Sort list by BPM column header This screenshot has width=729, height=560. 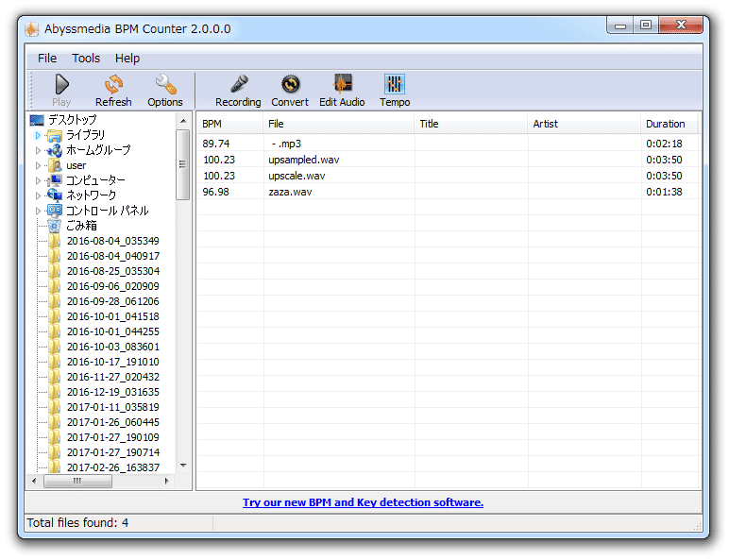pos(230,125)
